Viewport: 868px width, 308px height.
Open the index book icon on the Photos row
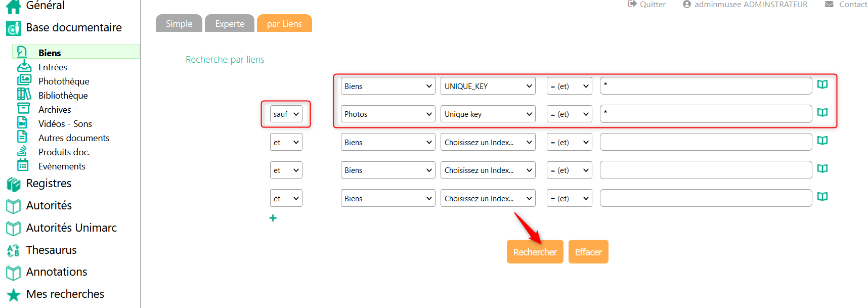pyautogui.click(x=822, y=113)
